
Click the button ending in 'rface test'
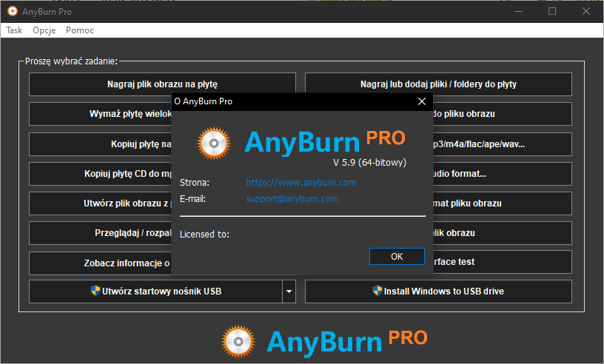[503, 262]
